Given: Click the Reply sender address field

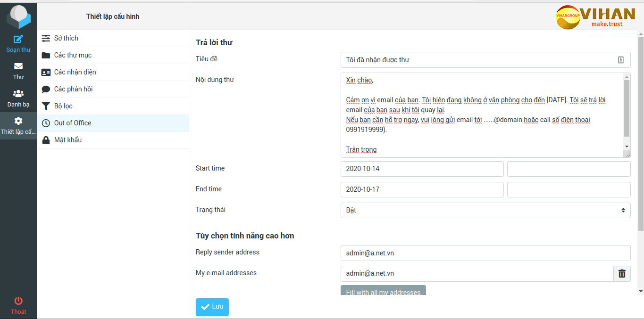Looking at the screenshot, I should 485,253.
